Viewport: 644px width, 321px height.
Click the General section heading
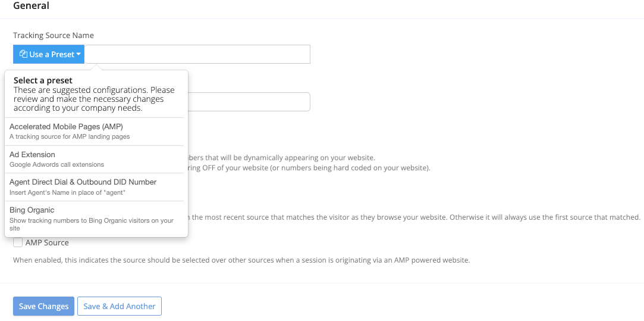click(31, 6)
